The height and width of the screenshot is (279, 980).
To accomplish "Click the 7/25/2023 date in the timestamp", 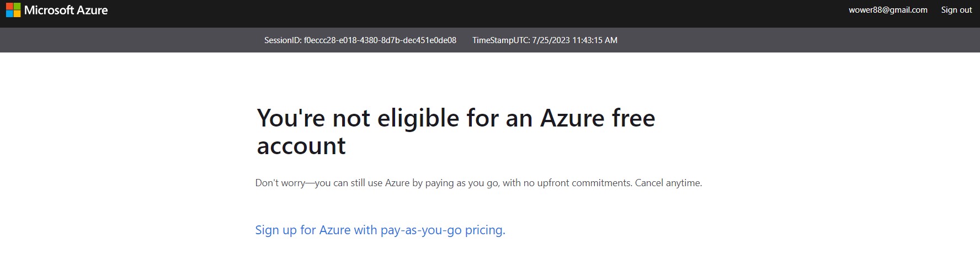I will (x=551, y=40).
